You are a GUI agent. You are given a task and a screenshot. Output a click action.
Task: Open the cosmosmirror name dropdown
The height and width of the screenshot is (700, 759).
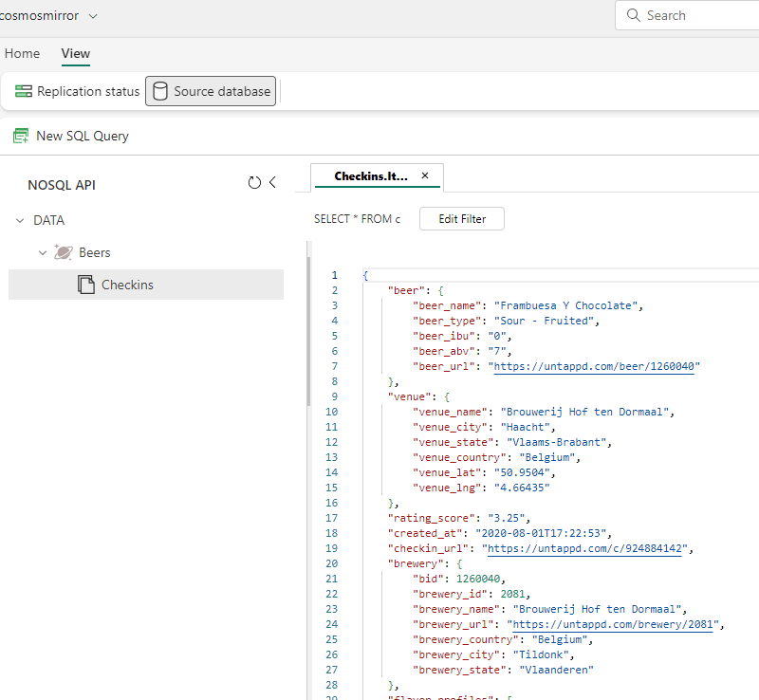[93, 16]
